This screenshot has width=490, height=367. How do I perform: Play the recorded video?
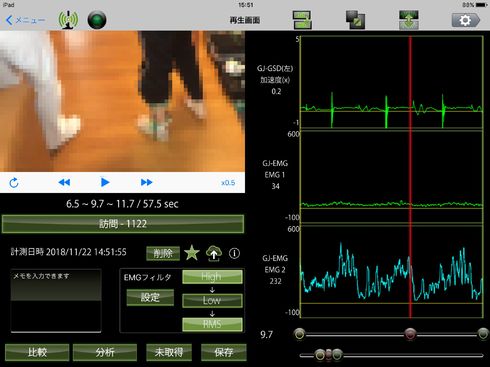click(105, 182)
